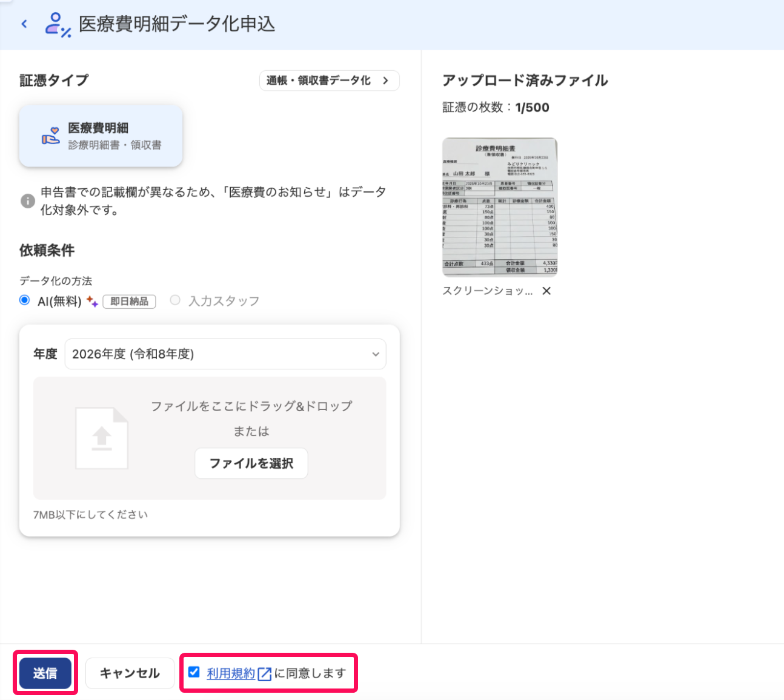Click the 即日納品 badge
The image size is (784, 700).
tap(129, 302)
